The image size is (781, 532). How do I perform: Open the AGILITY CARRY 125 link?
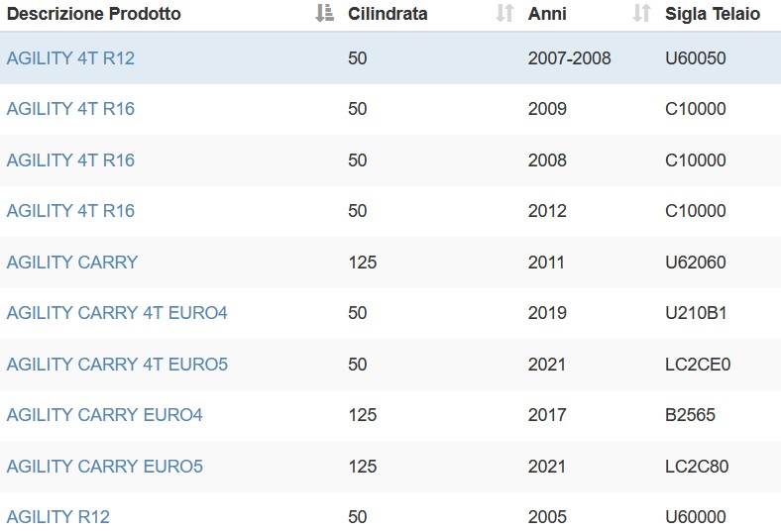click(x=72, y=263)
